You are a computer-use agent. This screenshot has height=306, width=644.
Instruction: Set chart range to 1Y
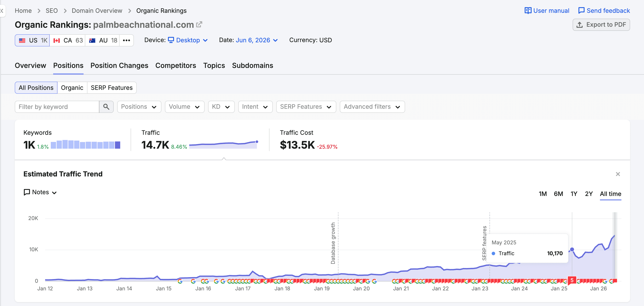pyautogui.click(x=574, y=194)
